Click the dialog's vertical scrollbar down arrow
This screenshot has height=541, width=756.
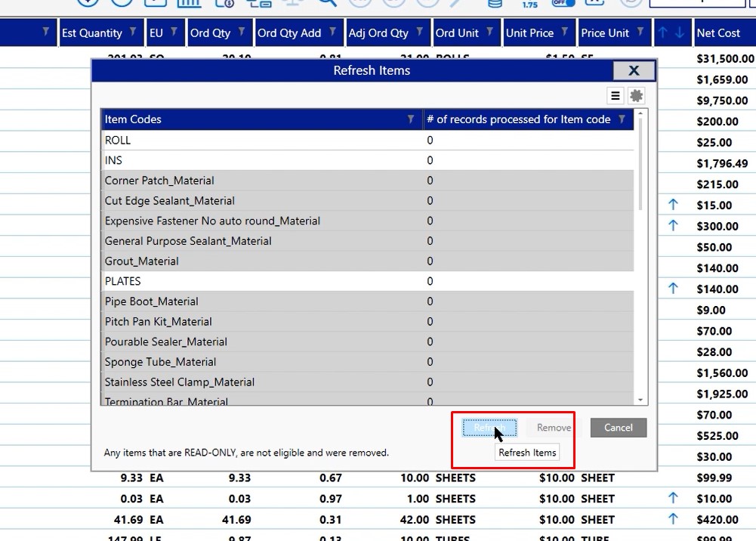tap(642, 398)
